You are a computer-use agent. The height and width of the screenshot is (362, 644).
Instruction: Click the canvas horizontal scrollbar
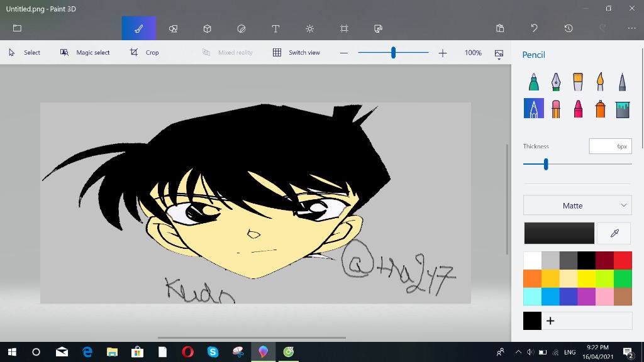[252, 337]
